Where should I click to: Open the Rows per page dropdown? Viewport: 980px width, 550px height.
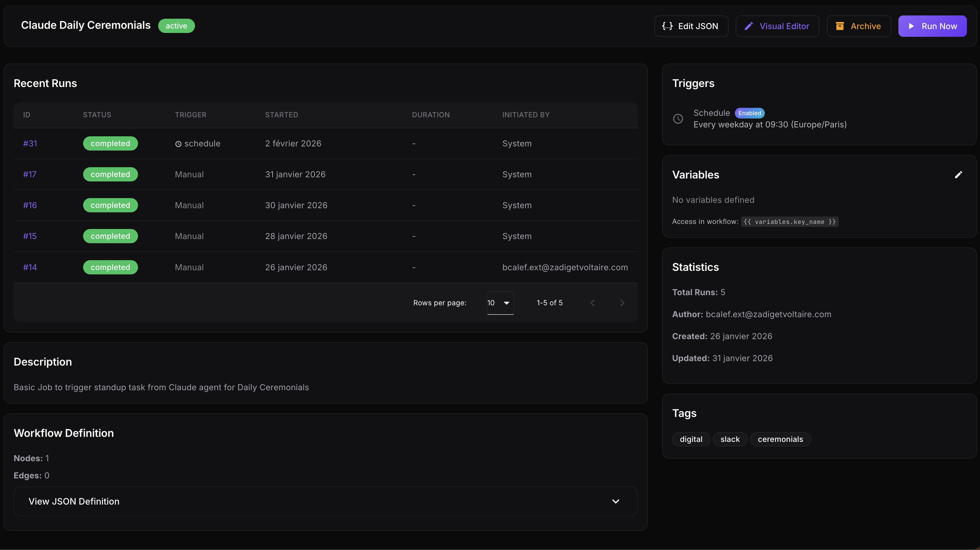tap(499, 303)
